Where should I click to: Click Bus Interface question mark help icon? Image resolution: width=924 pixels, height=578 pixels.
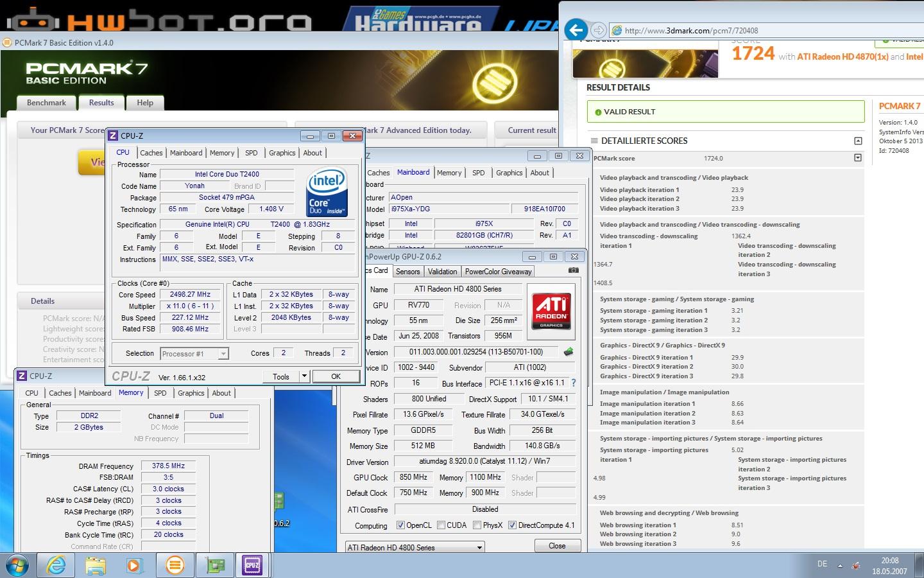(574, 383)
